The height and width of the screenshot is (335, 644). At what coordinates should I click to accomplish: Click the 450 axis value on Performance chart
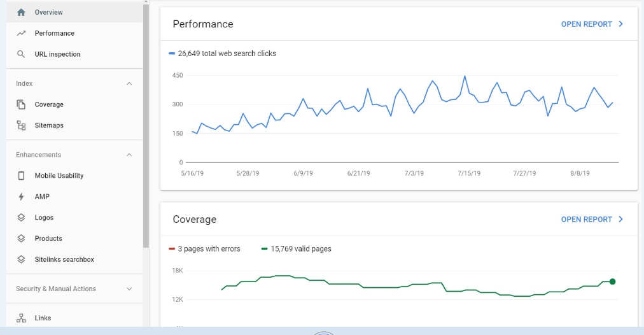click(x=178, y=75)
